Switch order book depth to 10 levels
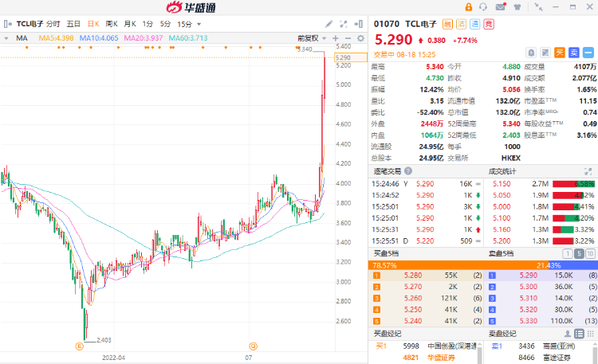 click(590, 252)
